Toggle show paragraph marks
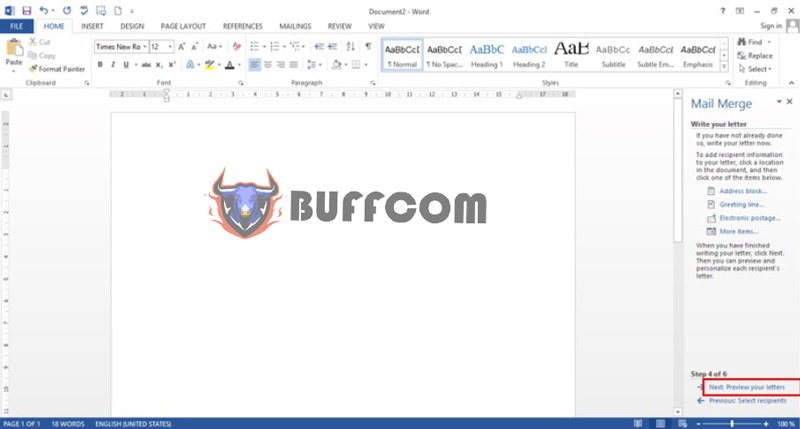 (368, 46)
